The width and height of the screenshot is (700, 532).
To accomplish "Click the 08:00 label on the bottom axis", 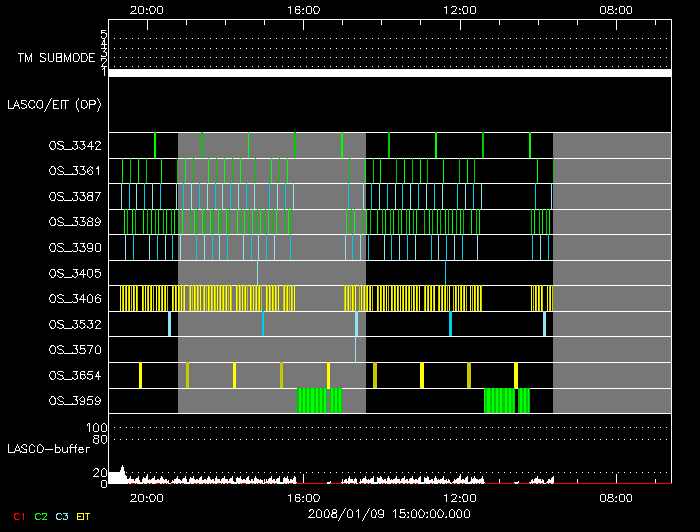I will [616, 498].
